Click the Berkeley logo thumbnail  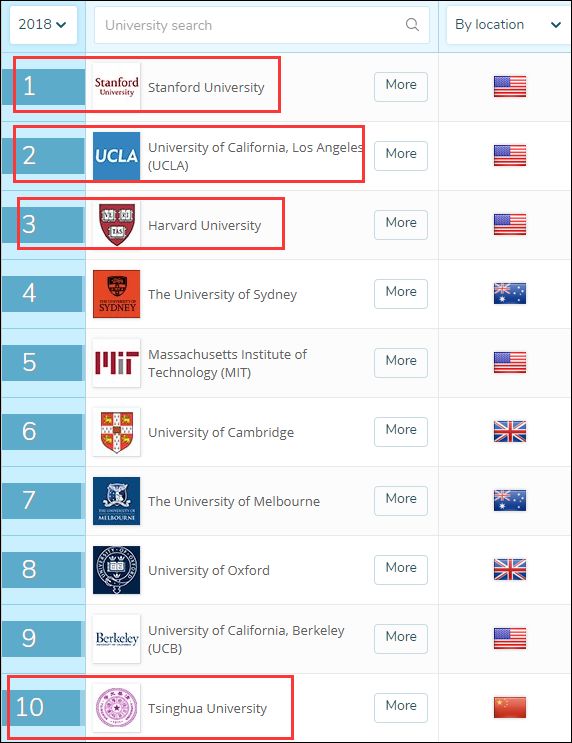(117, 639)
